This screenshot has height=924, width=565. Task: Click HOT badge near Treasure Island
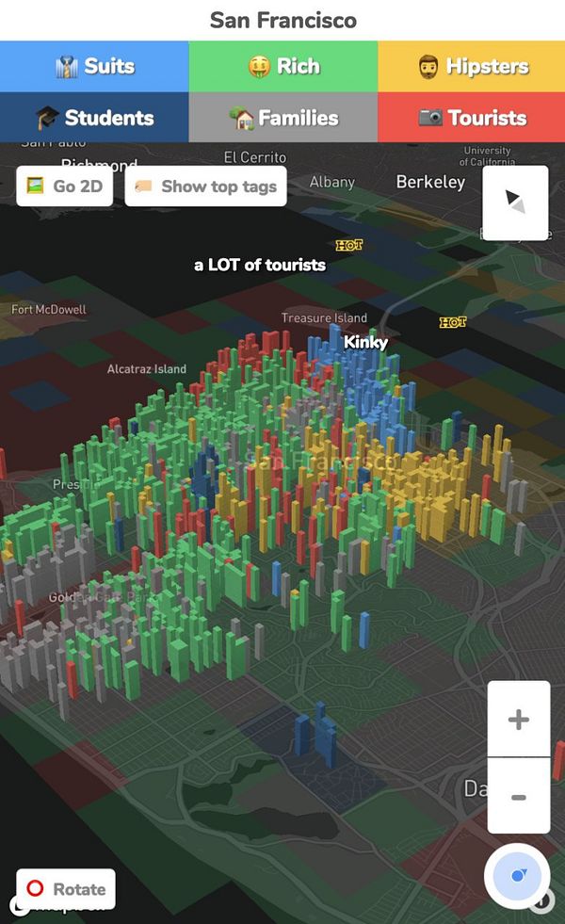(453, 322)
